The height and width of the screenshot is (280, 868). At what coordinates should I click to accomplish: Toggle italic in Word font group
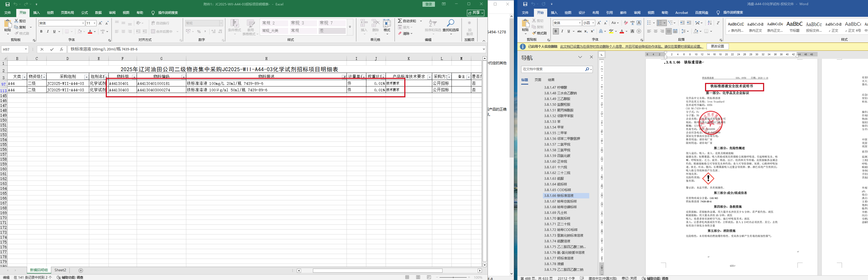(562, 31)
